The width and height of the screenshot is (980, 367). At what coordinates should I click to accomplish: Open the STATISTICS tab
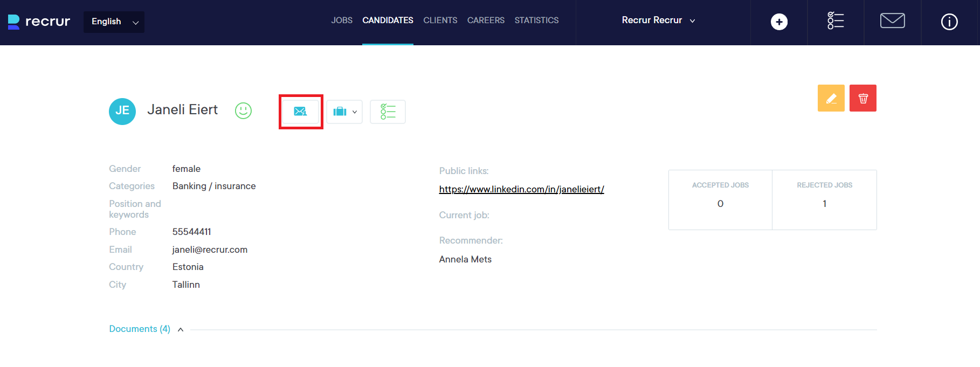click(536, 20)
